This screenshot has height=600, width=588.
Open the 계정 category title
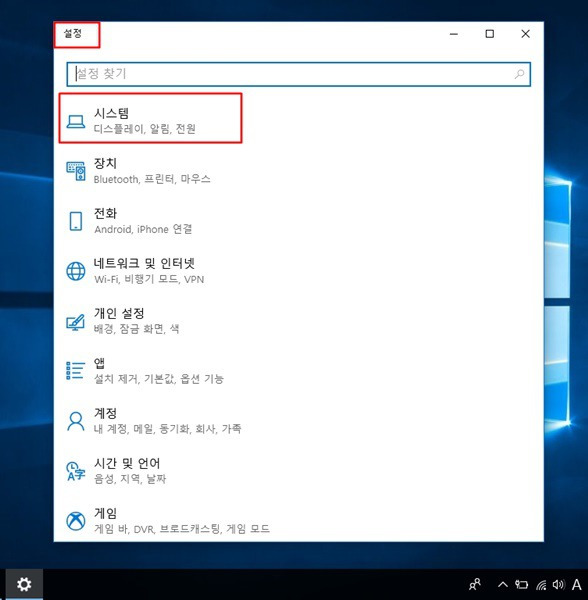click(x=105, y=413)
